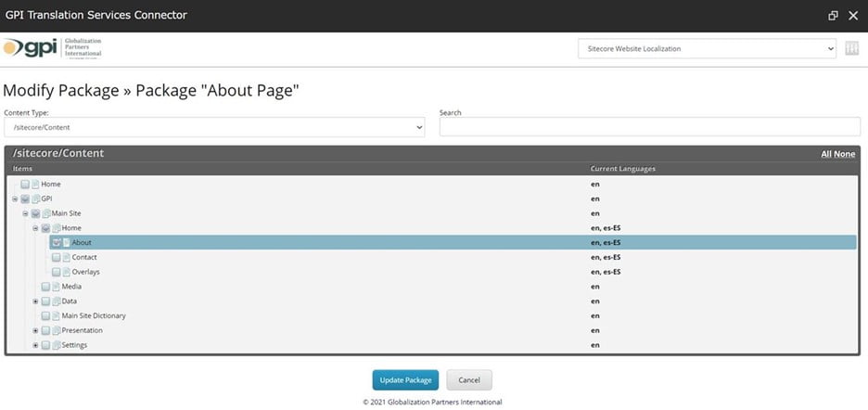This screenshot has width=868, height=410.
Task: Click the Cancel button
Action: pos(469,380)
